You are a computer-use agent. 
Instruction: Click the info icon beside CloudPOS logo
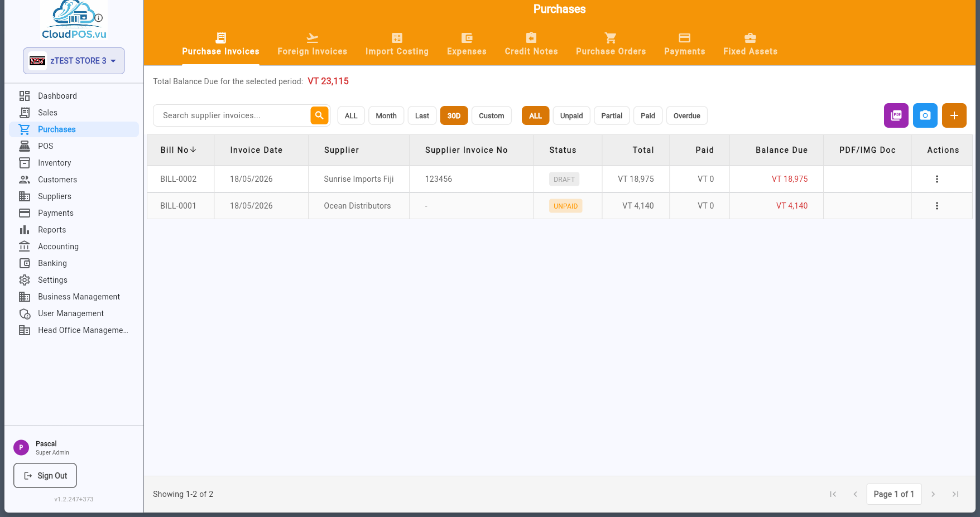(x=99, y=18)
